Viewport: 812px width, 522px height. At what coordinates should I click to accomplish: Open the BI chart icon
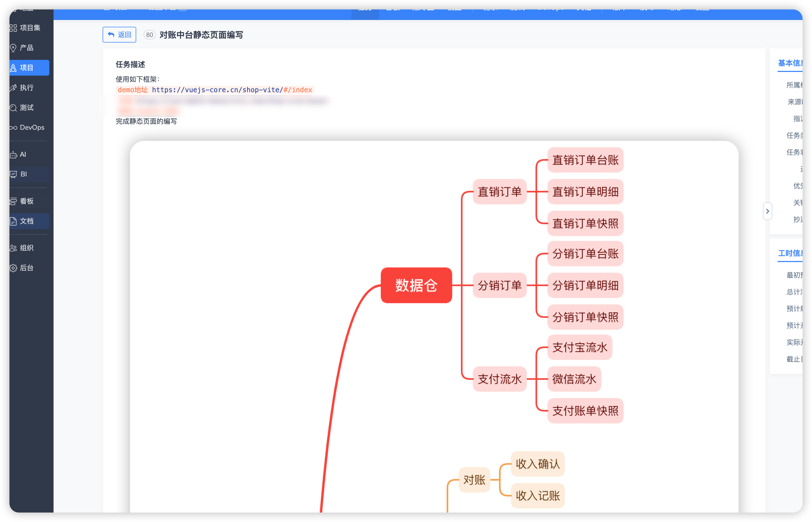(13, 174)
